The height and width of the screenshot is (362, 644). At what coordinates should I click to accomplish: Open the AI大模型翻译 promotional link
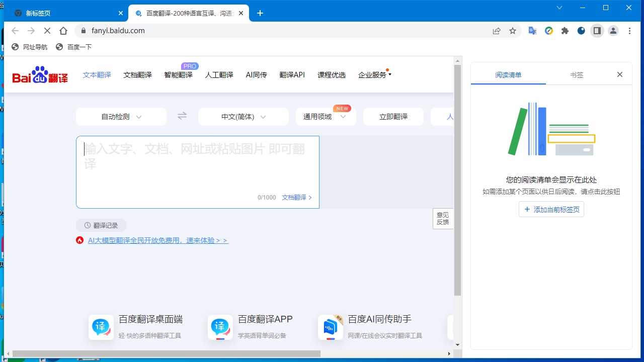point(157,240)
